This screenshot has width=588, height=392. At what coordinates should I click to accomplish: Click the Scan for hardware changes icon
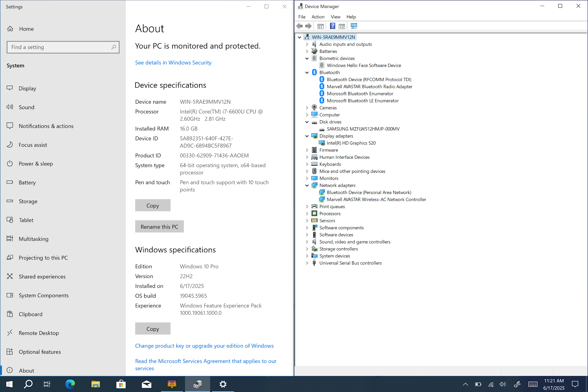[354, 26]
